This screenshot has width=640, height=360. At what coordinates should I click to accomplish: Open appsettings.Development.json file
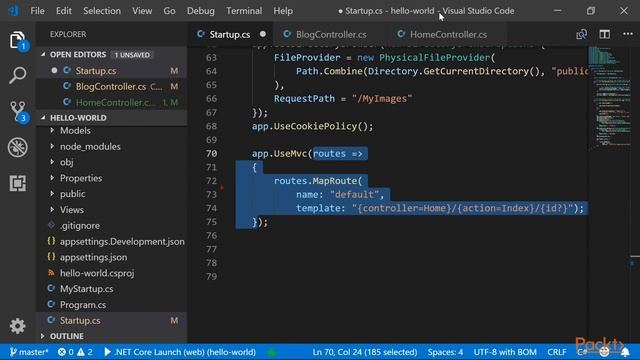122,242
